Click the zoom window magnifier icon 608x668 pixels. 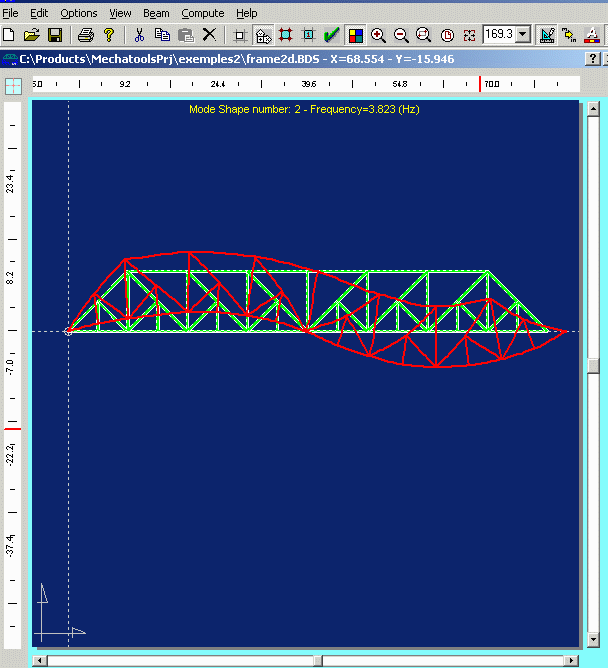[x=424, y=35]
